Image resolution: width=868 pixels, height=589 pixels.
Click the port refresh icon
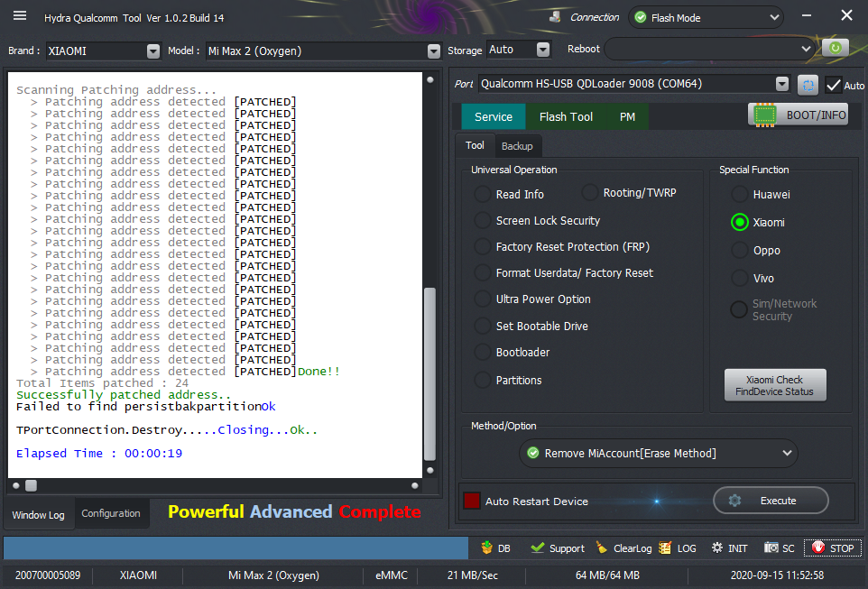click(x=808, y=85)
